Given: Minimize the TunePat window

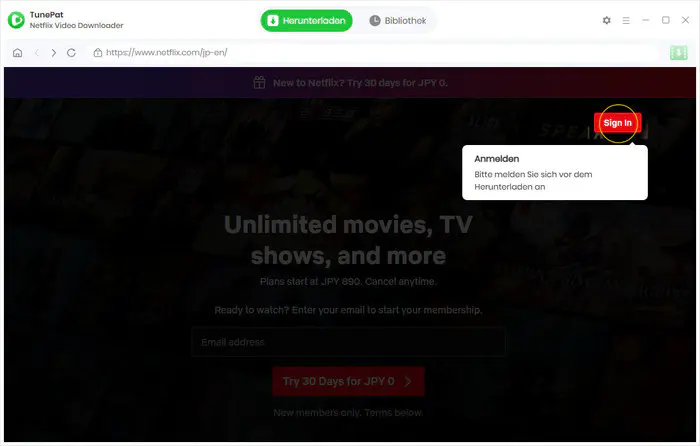Looking at the screenshot, I should coord(646,20).
